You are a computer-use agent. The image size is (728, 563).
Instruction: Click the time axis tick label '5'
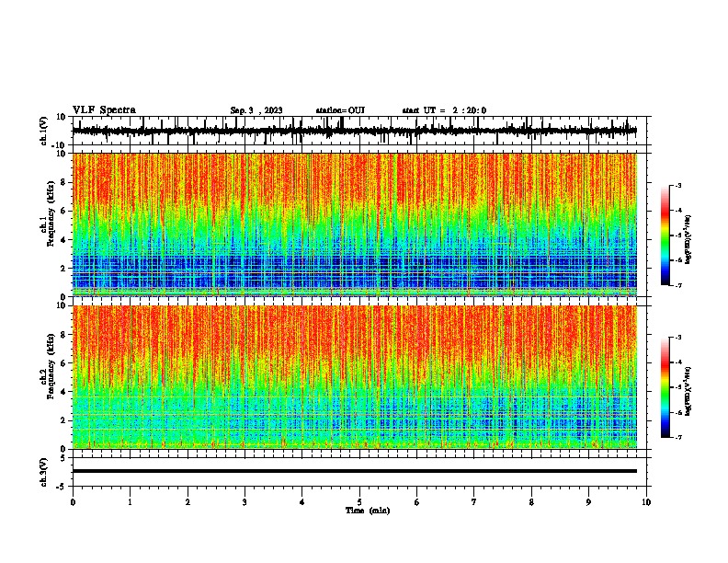[x=359, y=502]
